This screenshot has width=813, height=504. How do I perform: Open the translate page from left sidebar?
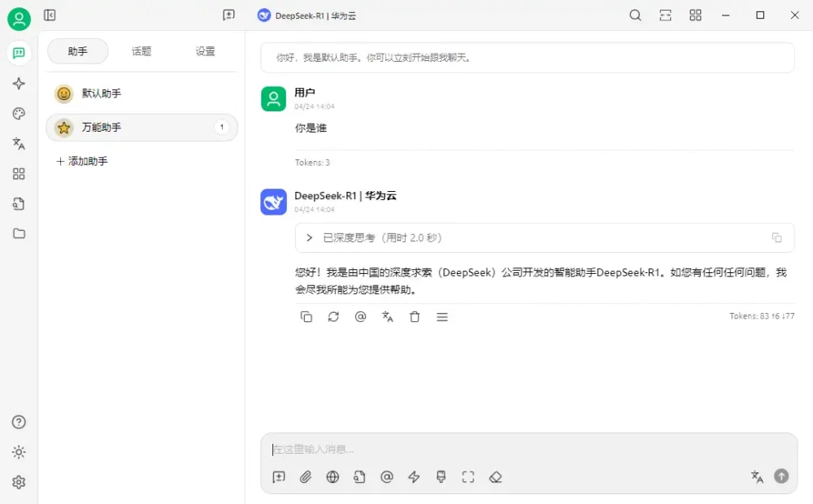point(20,143)
